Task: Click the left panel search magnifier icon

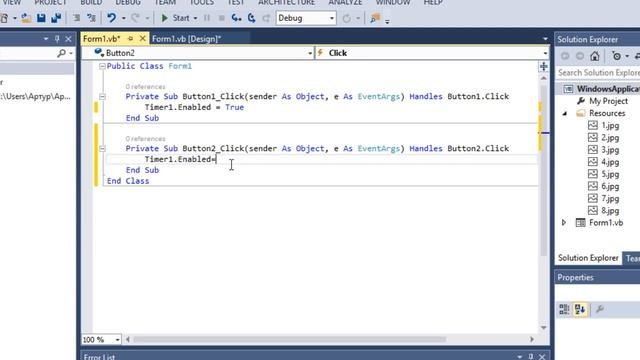Action: (61, 53)
